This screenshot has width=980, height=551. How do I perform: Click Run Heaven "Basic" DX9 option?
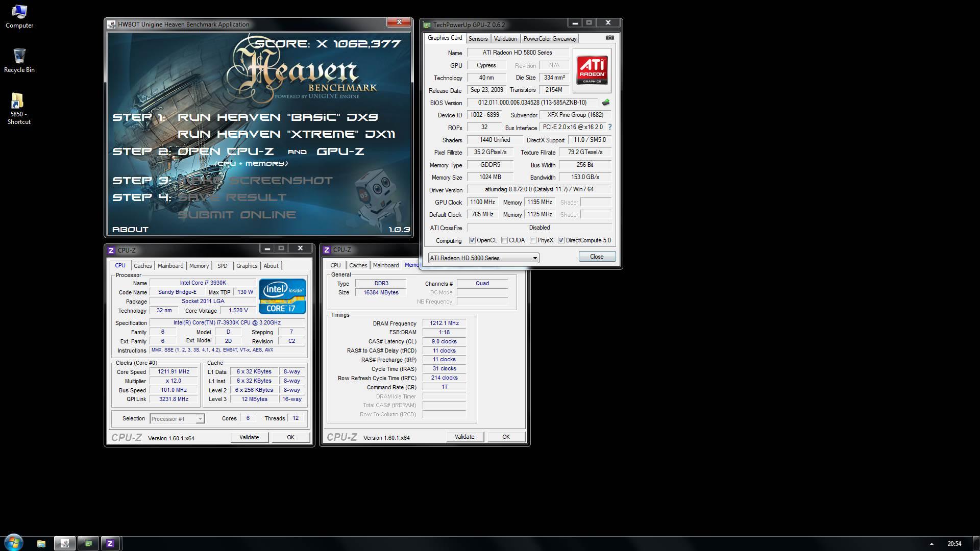pos(278,117)
